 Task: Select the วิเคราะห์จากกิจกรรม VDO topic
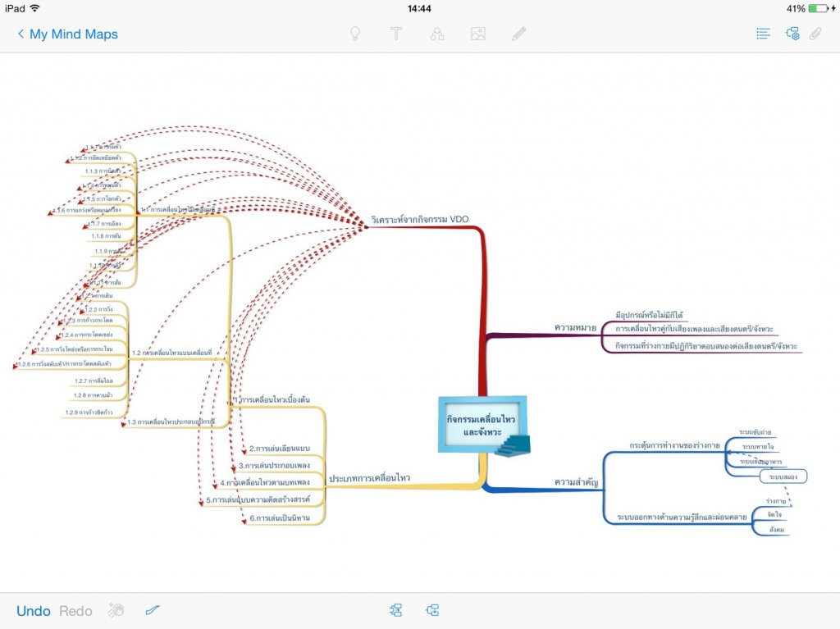(x=420, y=220)
